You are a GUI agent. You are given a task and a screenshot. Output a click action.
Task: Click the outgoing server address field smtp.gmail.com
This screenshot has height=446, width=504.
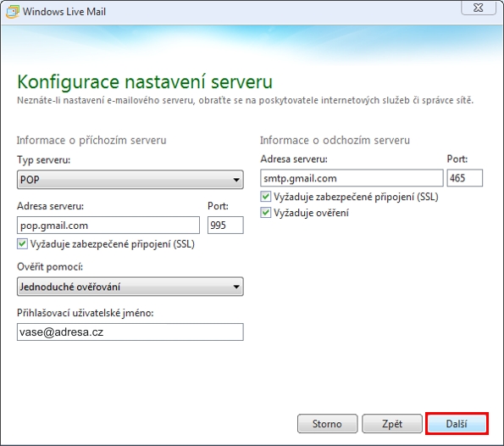(x=352, y=178)
